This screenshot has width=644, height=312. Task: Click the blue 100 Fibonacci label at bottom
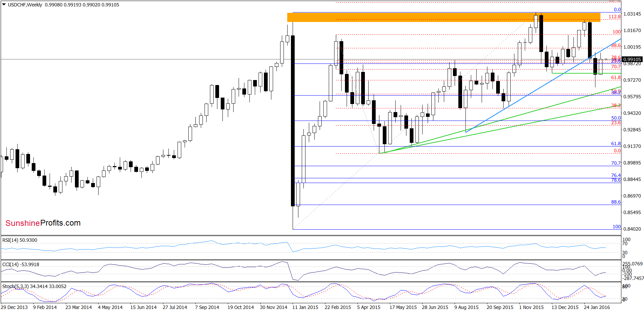(x=617, y=227)
